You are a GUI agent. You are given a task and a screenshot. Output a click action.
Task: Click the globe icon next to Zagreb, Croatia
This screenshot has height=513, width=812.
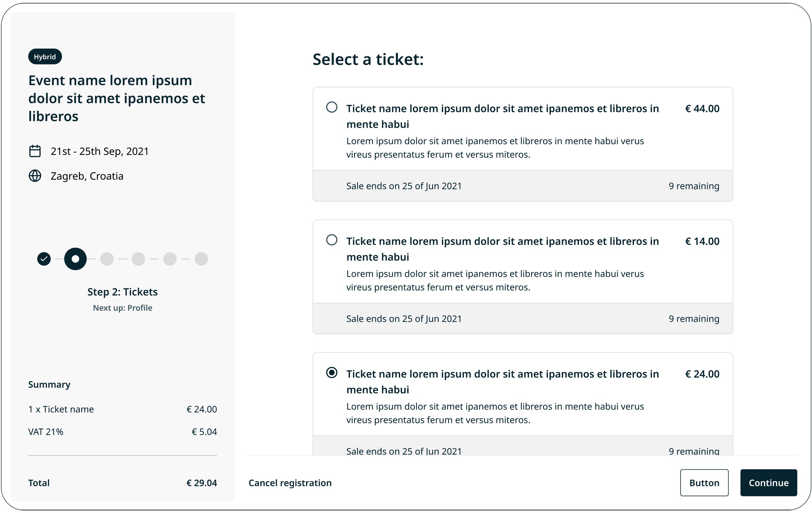click(35, 176)
